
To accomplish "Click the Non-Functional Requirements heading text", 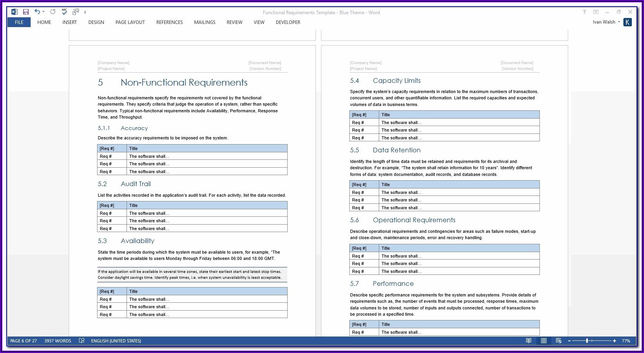I will tap(184, 82).
